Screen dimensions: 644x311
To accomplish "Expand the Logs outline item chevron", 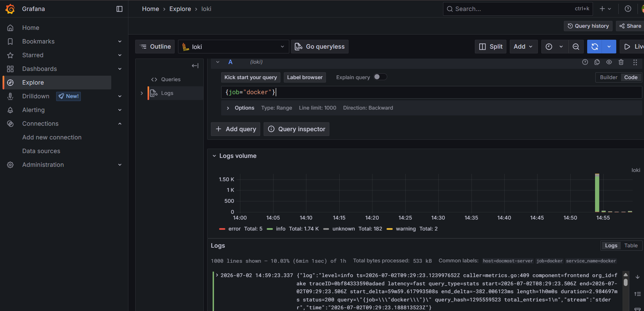I will pos(142,93).
